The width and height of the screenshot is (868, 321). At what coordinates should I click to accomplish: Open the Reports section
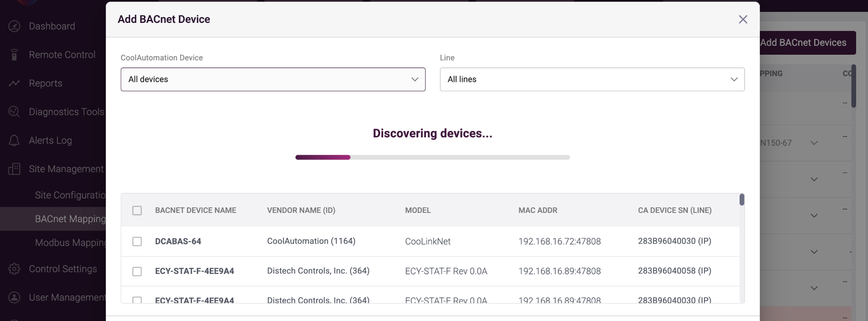pos(45,83)
